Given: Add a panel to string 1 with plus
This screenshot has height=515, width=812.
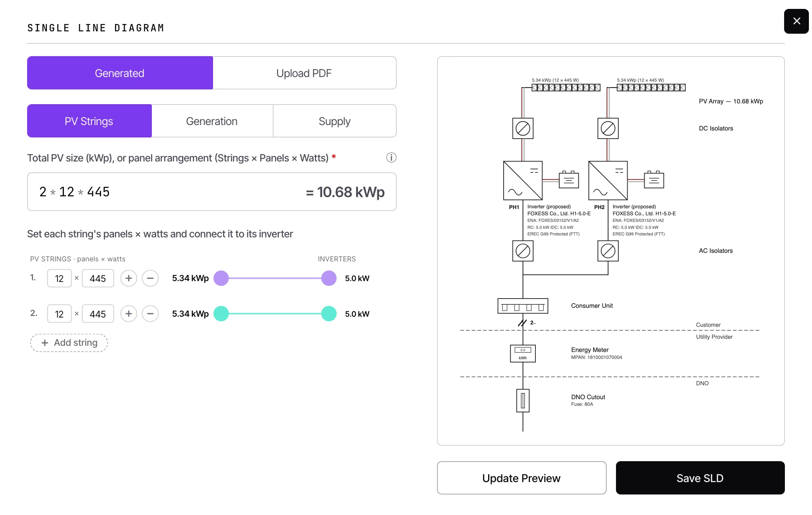Looking at the screenshot, I should click(129, 278).
